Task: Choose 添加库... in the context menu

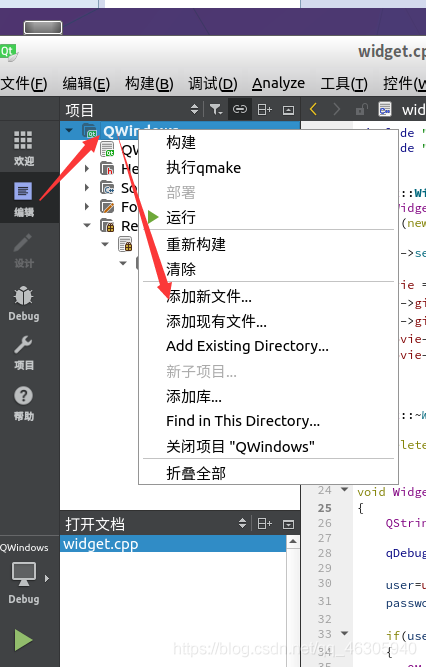Action: pyautogui.click(x=268, y=396)
